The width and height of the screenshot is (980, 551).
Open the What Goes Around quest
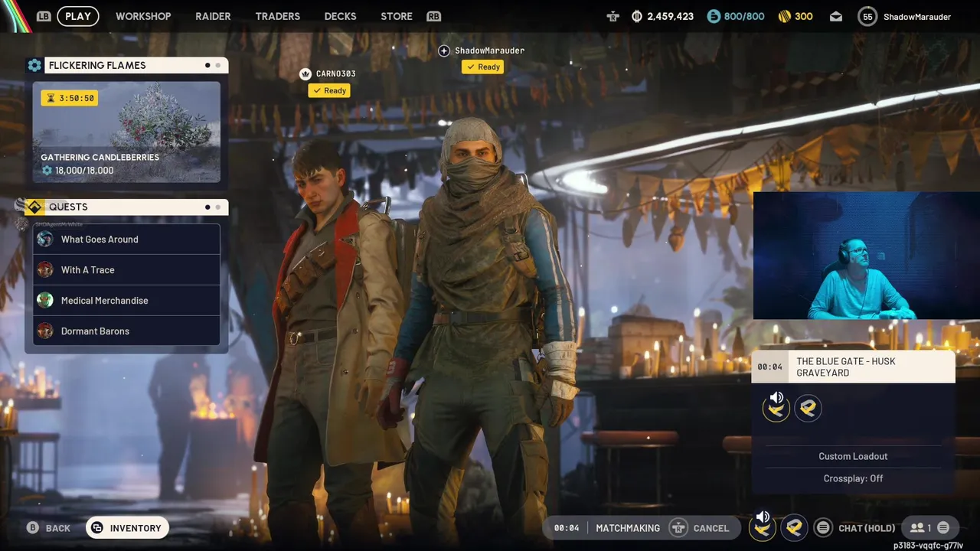tap(126, 239)
